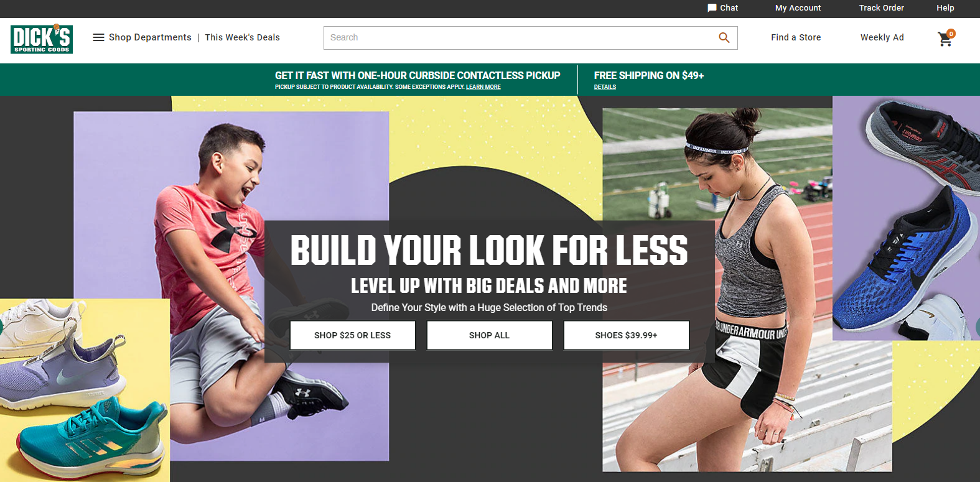Go to This Week's Deals
This screenshot has width=980, height=482.
tap(243, 37)
